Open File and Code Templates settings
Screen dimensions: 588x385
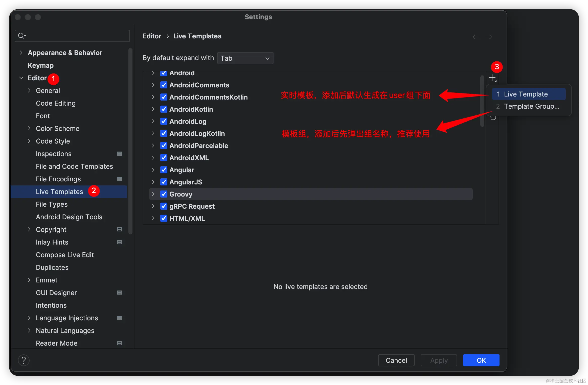[74, 166]
